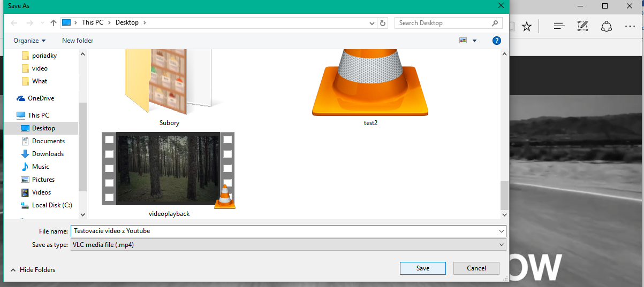Open the File name dropdown arrow
The height and width of the screenshot is (287, 644).
[x=501, y=231]
